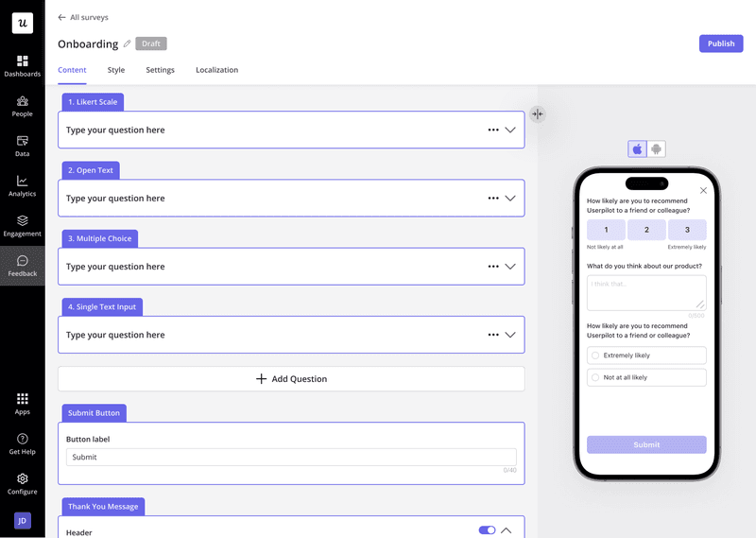This screenshot has height=538, width=756.
Task: Switch preview to Android icon
Action: click(x=657, y=149)
